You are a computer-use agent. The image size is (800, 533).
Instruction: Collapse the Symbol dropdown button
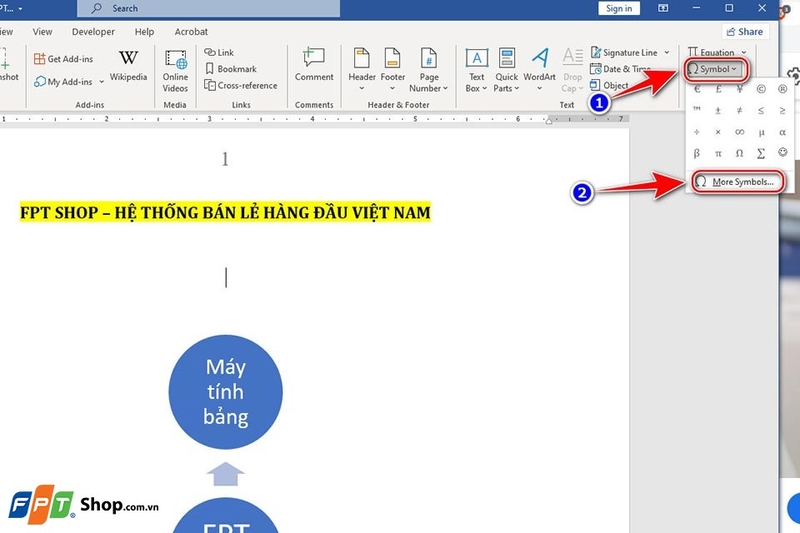tap(715, 69)
